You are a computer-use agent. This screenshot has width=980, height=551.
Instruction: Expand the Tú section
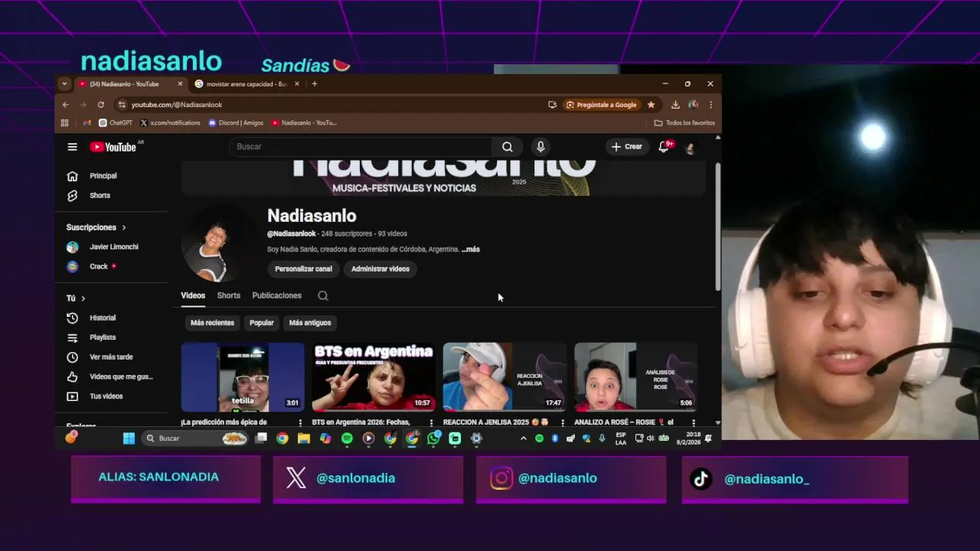[x=76, y=298]
